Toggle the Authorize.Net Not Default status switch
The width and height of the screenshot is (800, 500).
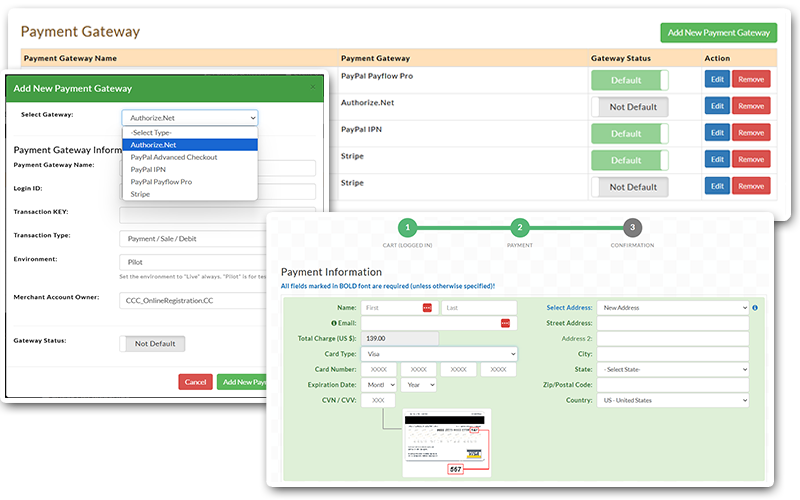click(629, 106)
